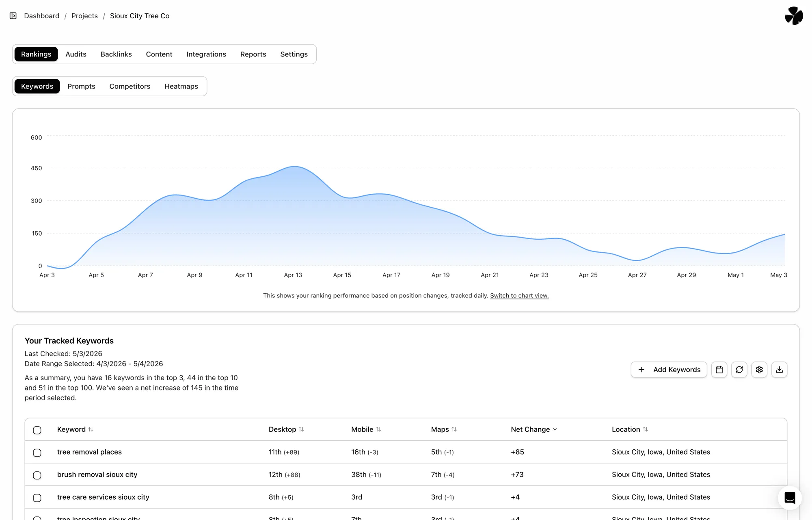Click the '+73' net change value
Image resolution: width=812 pixels, height=520 pixels.
coord(517,474)
